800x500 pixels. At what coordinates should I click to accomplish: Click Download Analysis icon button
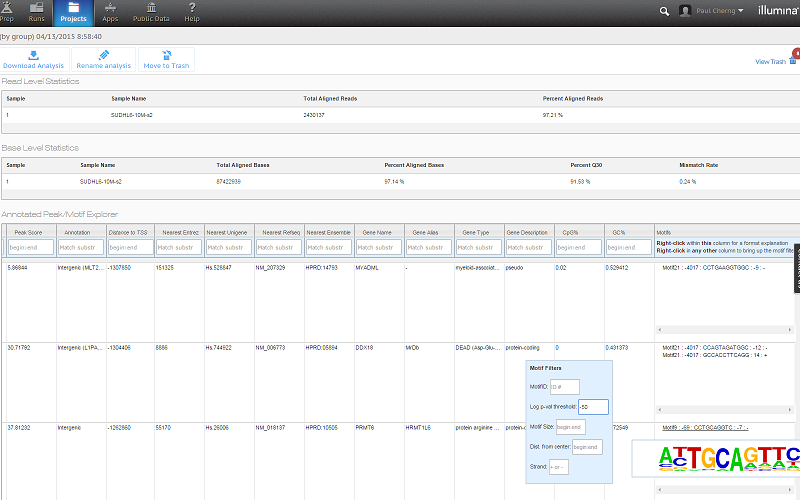tap(34, 60)
